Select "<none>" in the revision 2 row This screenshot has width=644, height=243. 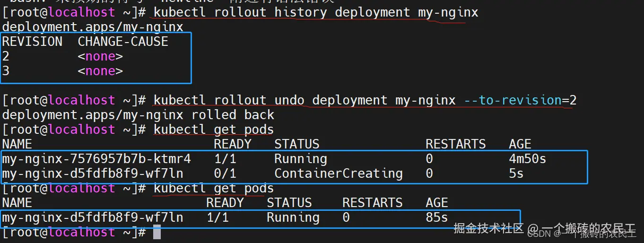point(100,57)
